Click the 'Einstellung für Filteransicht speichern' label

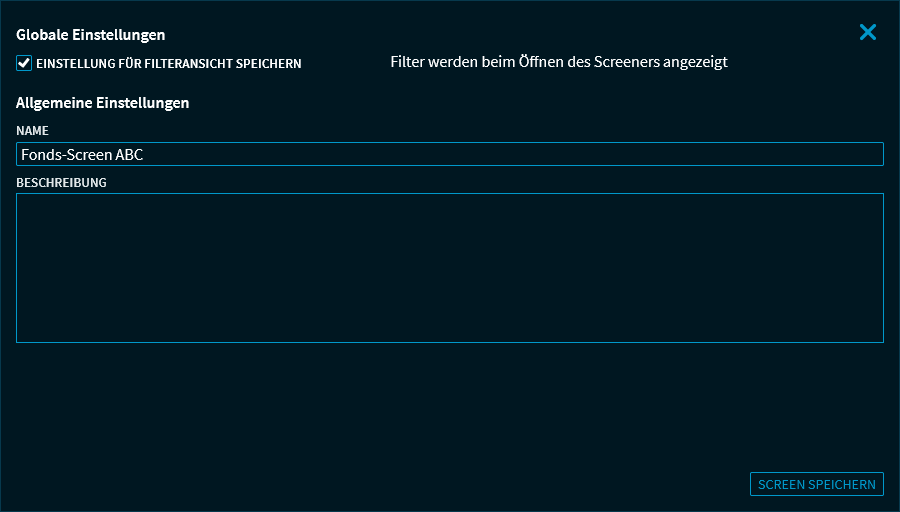click(x=168, y=64)
